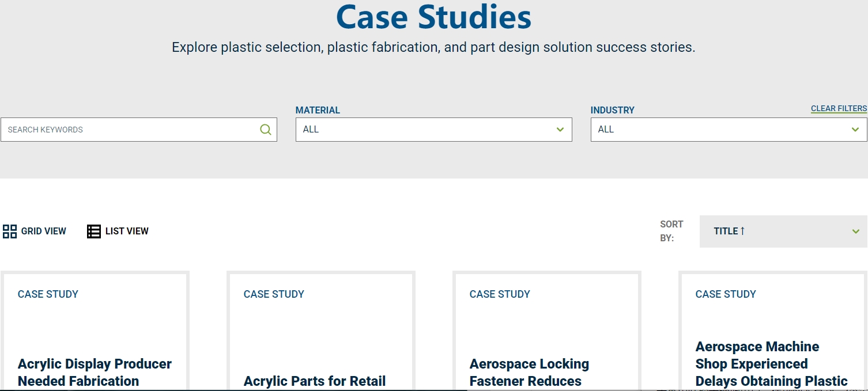Open Acrylic Display Producer Needed Fabrication case study
Screen dimensions: 868x391
coord(95,373)
